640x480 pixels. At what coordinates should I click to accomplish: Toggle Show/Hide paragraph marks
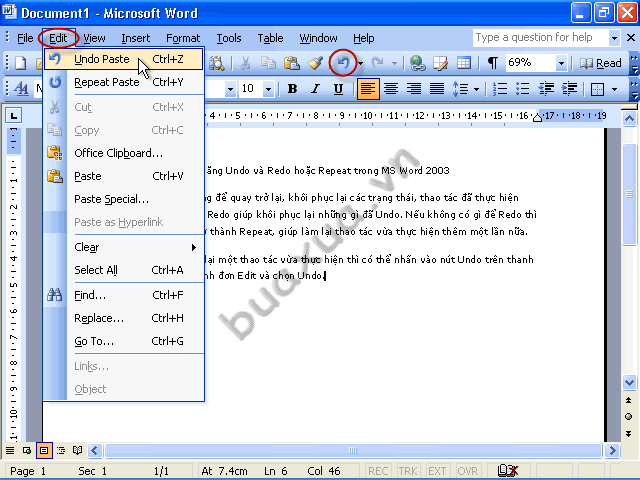click(493, 63)
